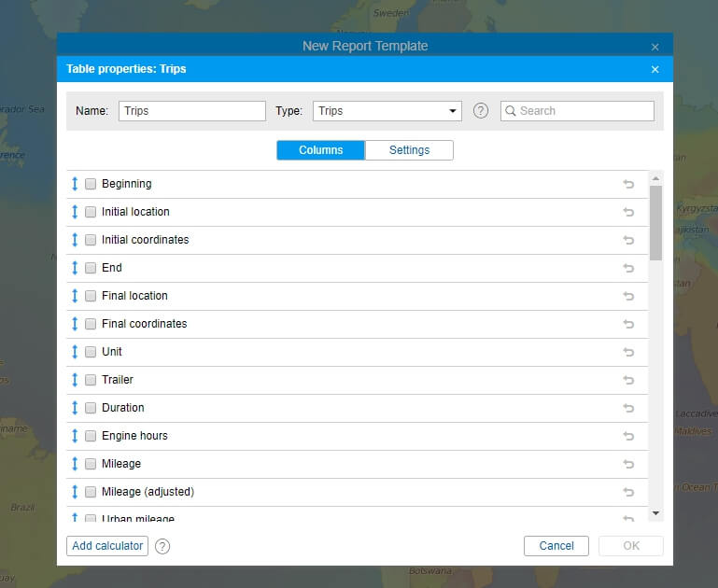Check the Final coordinates column

(x=91, y=324)
